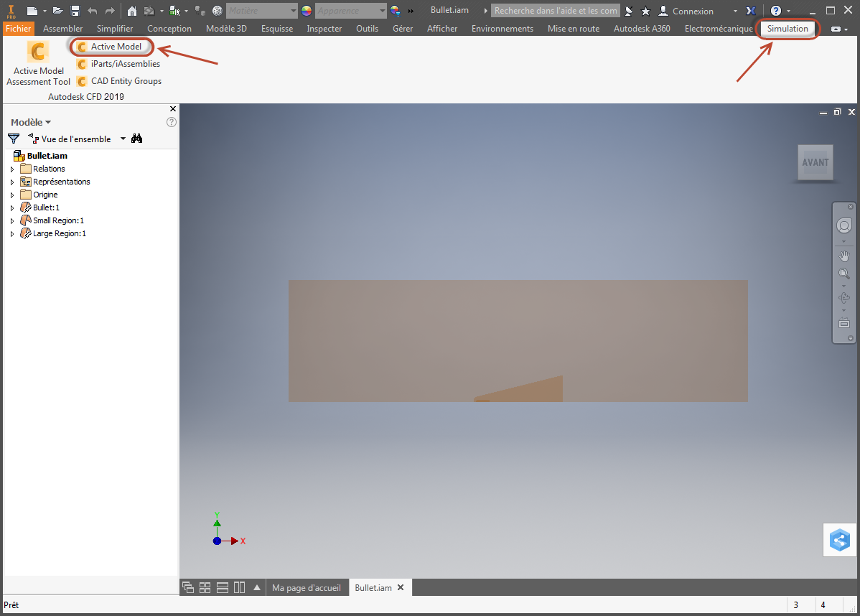Select the Orbit tool in navigation bar

(x=844, y=298)
